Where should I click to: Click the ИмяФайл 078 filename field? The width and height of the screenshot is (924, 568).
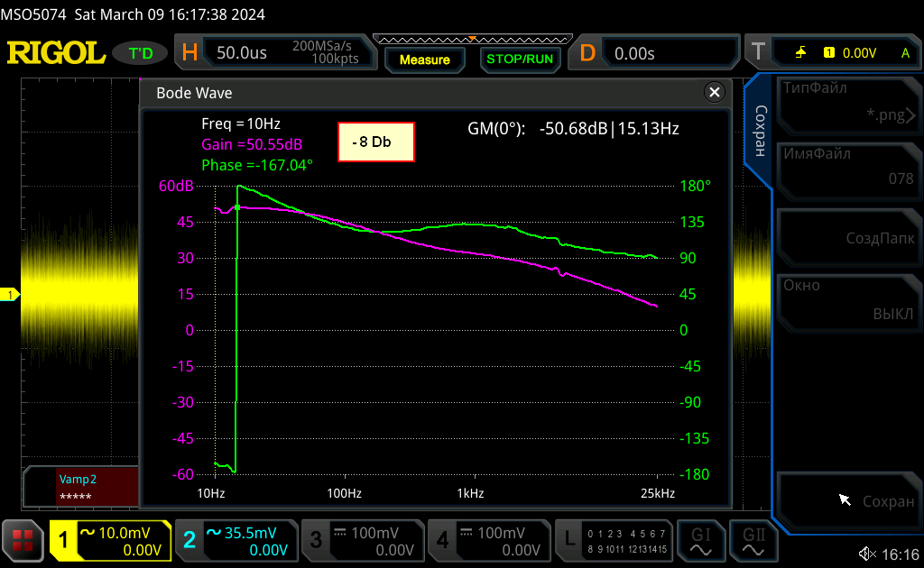(846, 167)
